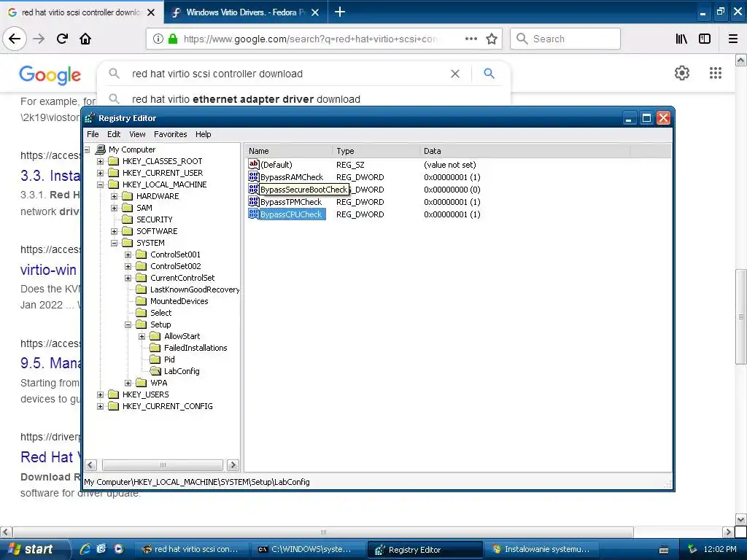Click the My Computer root icon
Viewport: 747px width, 560px height.
(101, 149)
